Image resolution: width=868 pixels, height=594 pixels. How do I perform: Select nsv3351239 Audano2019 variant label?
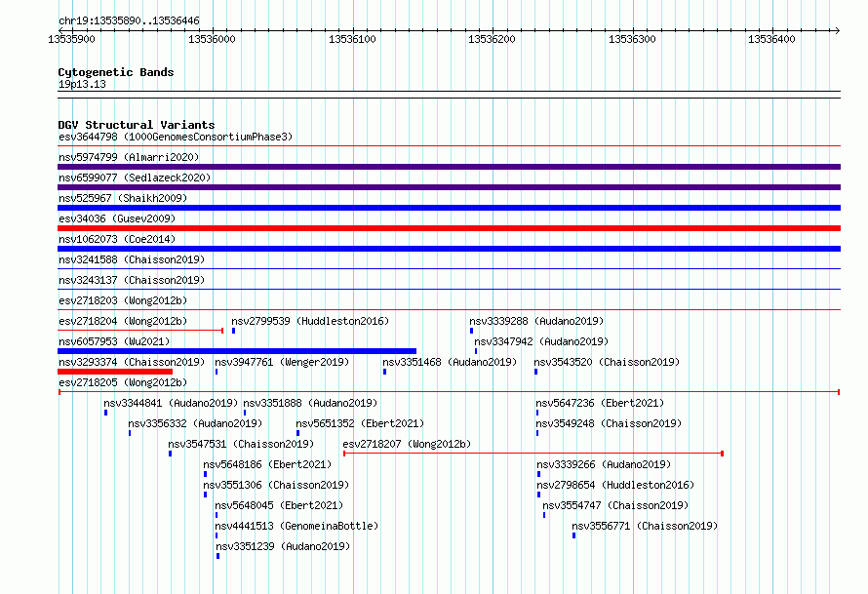coord(283,546)
